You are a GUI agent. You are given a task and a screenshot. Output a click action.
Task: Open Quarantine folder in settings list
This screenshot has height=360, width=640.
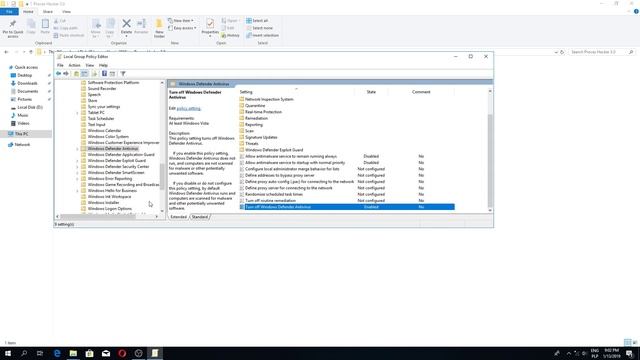coord(255,106)
